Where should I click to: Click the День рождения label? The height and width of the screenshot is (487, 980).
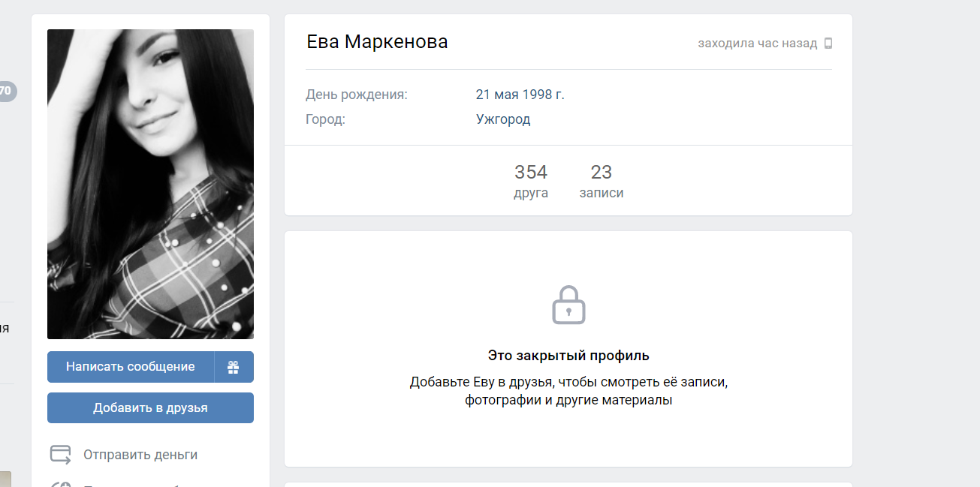357,95
